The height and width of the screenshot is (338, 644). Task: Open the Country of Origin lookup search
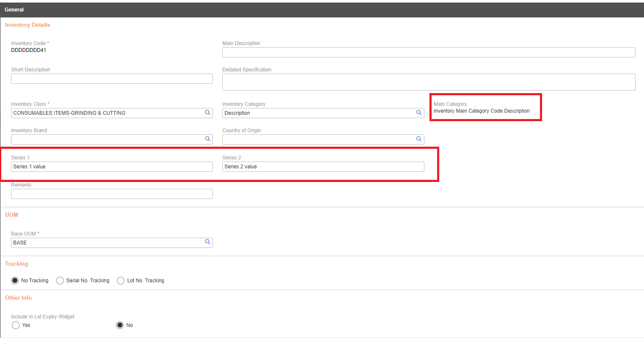(418, 139)
